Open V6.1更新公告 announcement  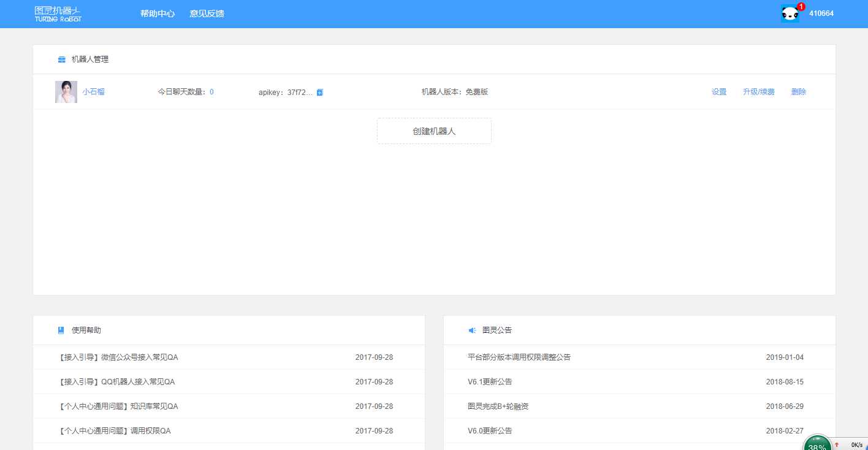490,382
